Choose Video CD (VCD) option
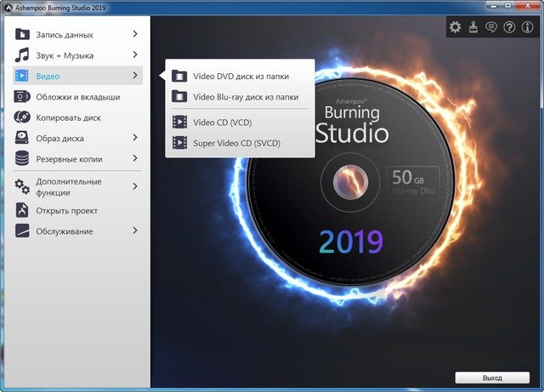This screenshot has height=392, width=544. (240, 122)
